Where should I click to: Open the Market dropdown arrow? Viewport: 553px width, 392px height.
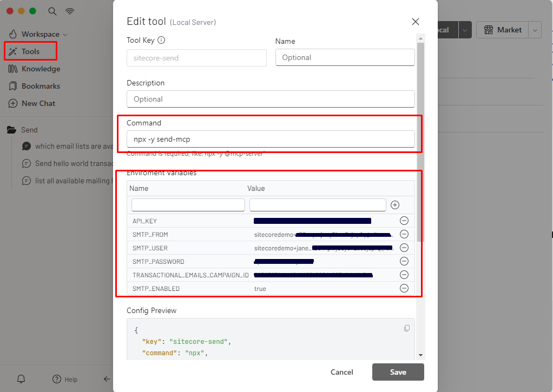point(535,30)
